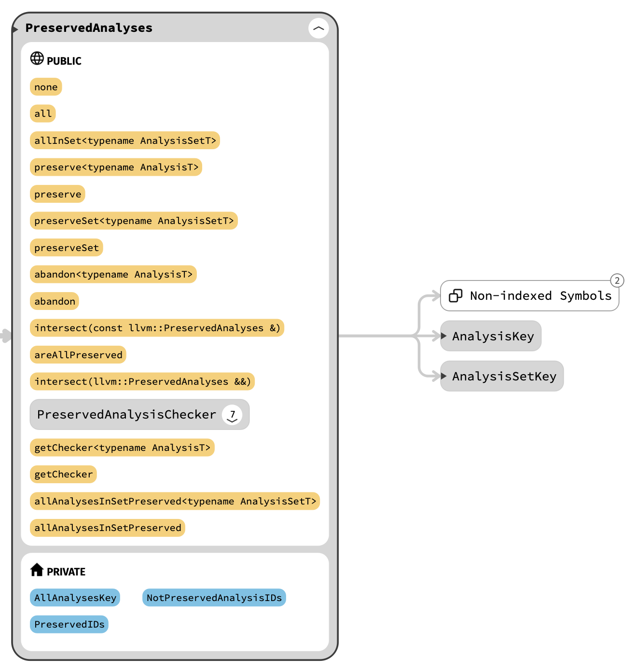Select the AllAnalysesKey private field
This screenshot has height=672, width=634.
coord(75,598)
